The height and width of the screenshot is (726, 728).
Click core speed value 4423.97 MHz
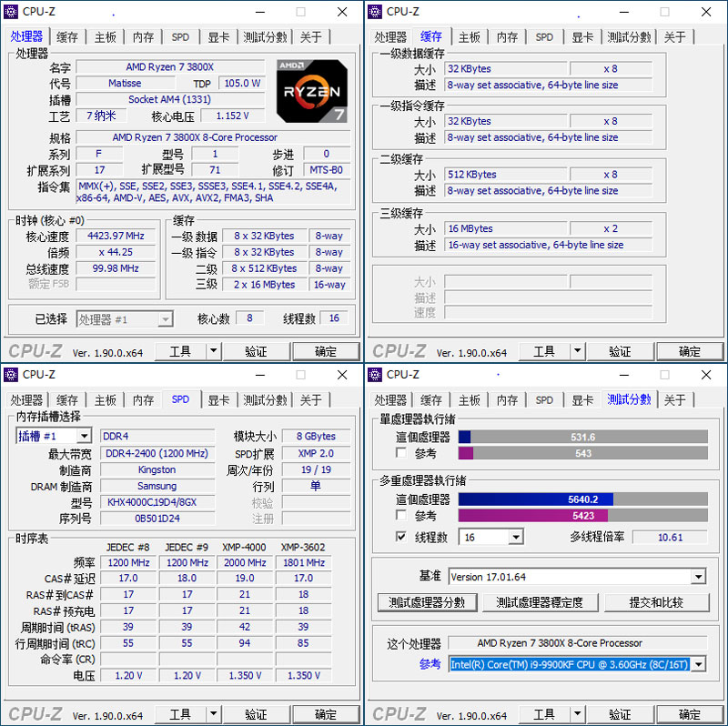coord(116,236)
